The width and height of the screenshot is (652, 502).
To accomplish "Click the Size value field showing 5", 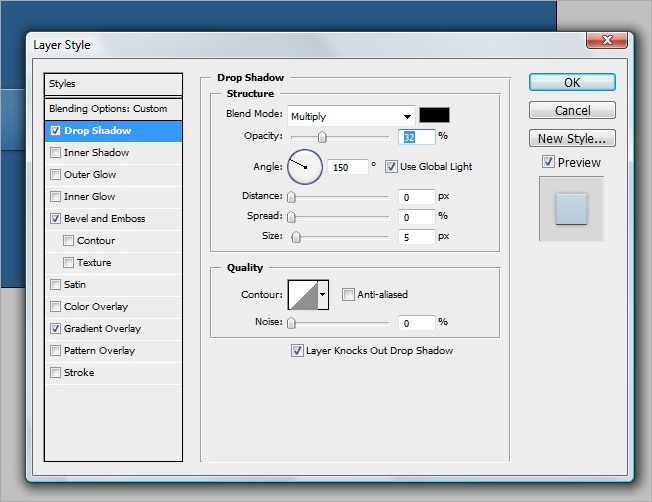I will tap(417, 237).
